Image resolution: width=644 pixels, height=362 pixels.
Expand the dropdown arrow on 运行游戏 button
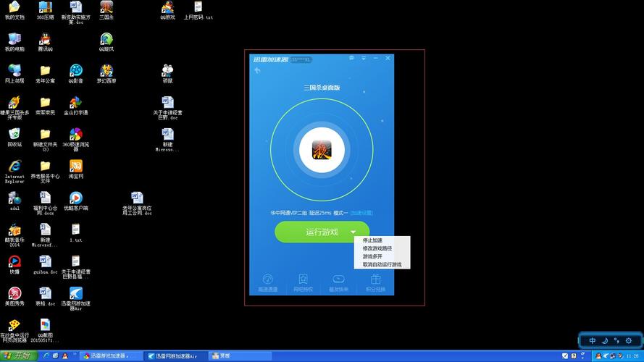point(354,232)
